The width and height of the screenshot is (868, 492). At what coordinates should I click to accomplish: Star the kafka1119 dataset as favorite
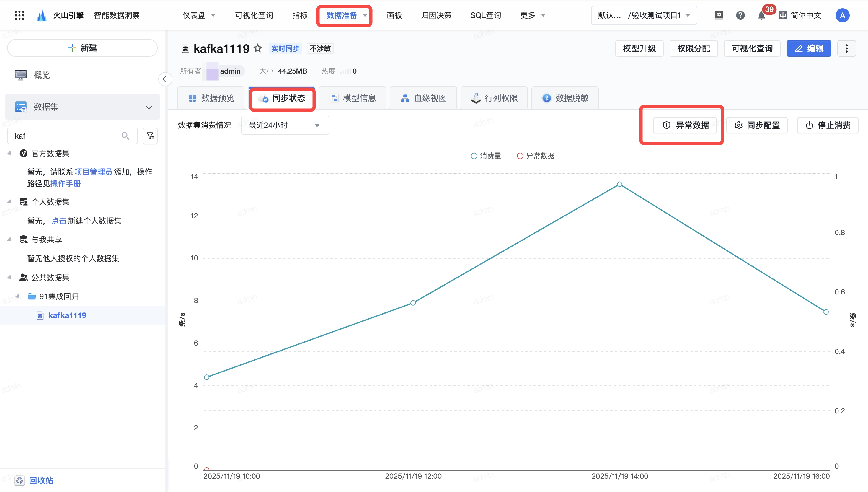pos(258,48)
